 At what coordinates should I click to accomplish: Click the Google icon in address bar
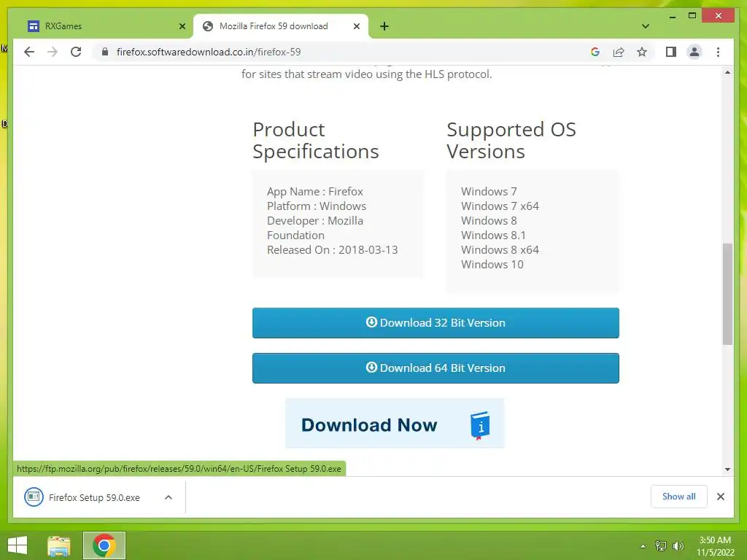tap(595, 52)
